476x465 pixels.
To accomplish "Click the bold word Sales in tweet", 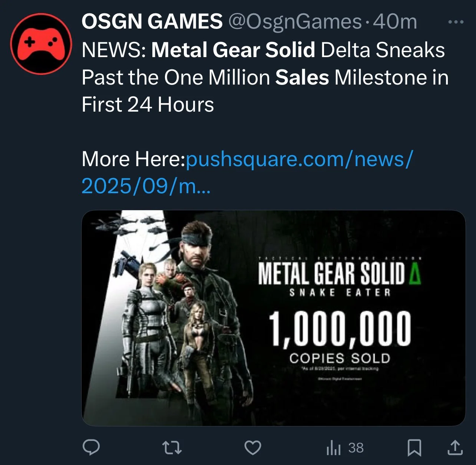I will [302, 77].
